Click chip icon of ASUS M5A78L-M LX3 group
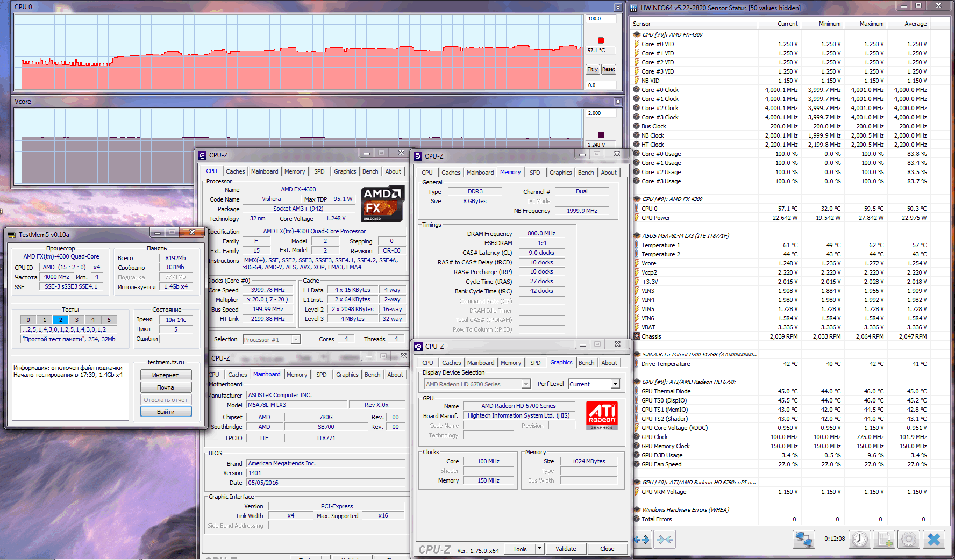The width and height of the screenshot is (955, 560). point(637,235)
